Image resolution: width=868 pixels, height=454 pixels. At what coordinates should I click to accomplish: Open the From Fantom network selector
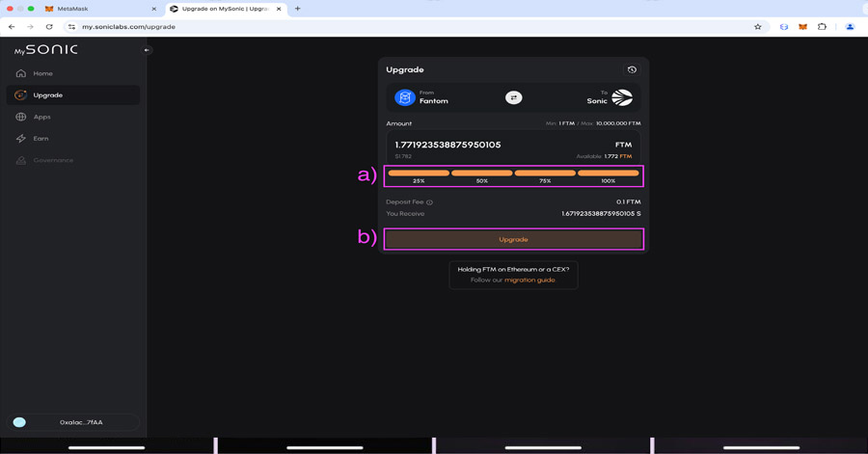tap(422, 97)
